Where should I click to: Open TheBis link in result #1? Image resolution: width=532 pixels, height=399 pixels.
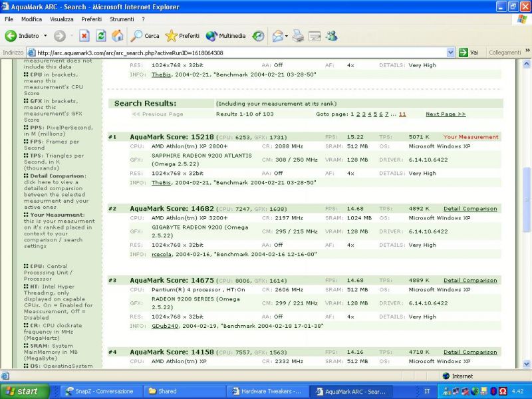(161, 182)
